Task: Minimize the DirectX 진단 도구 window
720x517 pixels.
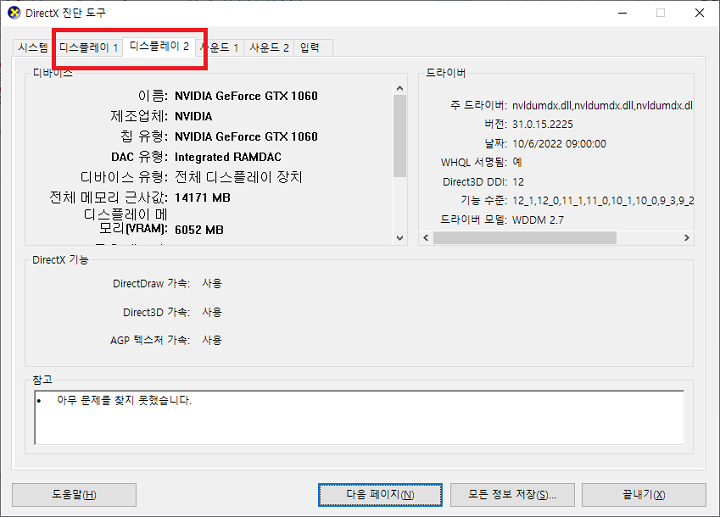Action: coord(623,13)
